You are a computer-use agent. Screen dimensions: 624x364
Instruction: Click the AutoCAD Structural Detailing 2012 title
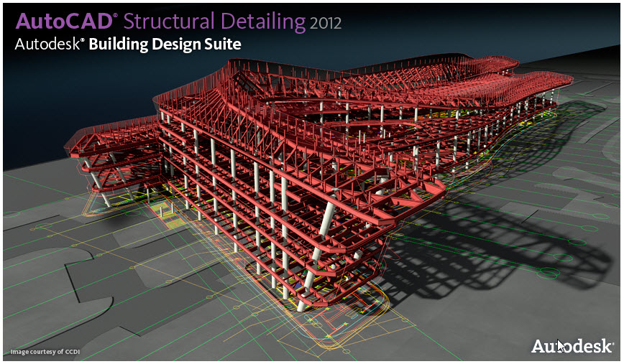click(178, 22)
